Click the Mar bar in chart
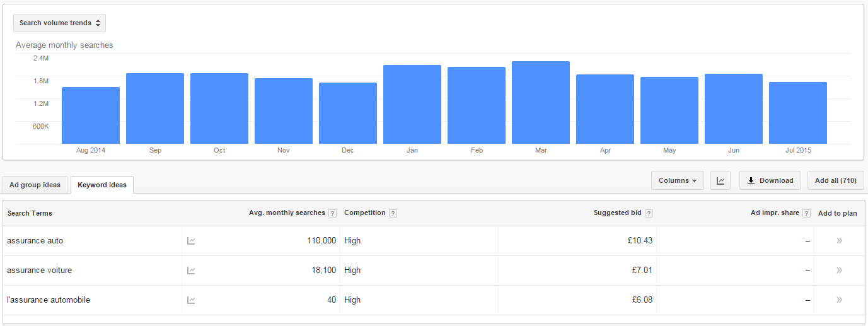868x326 pixels. click(541, 103)
